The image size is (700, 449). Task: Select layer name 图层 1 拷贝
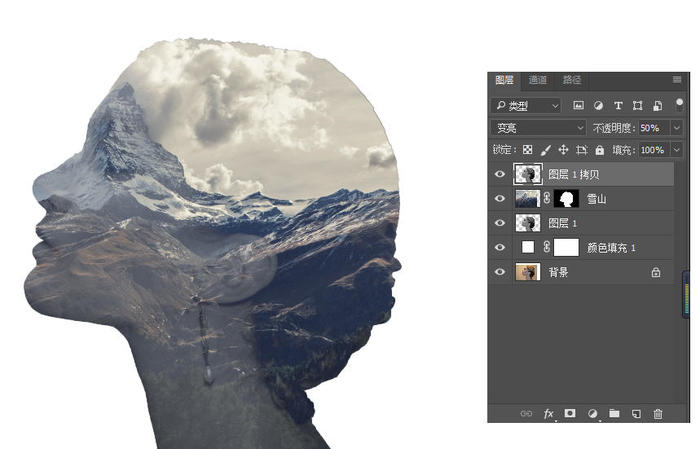click(573, 175)
